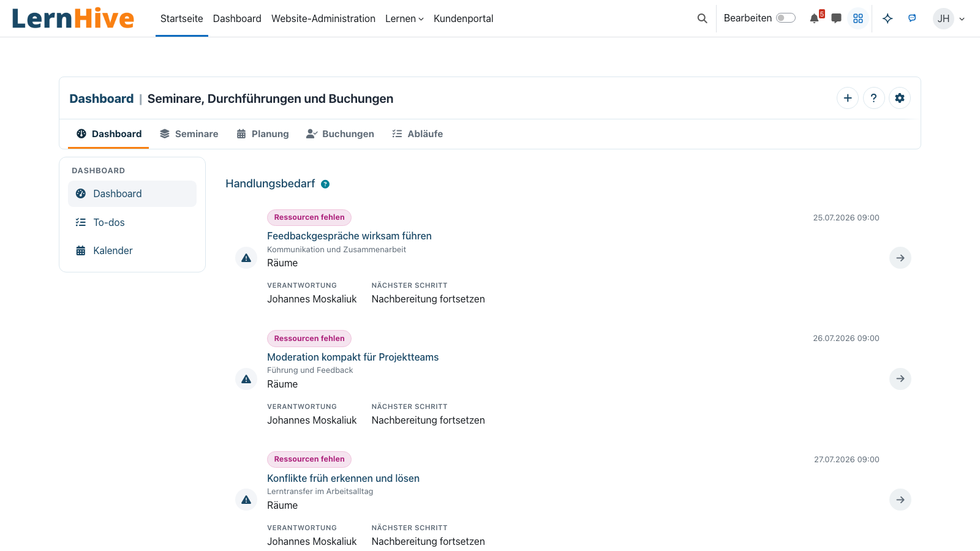The width and height of the screenshot is (980, 551).
Task: Click Ressourcen fehlen badge above Konflikte früh
Action: (309, 459)
